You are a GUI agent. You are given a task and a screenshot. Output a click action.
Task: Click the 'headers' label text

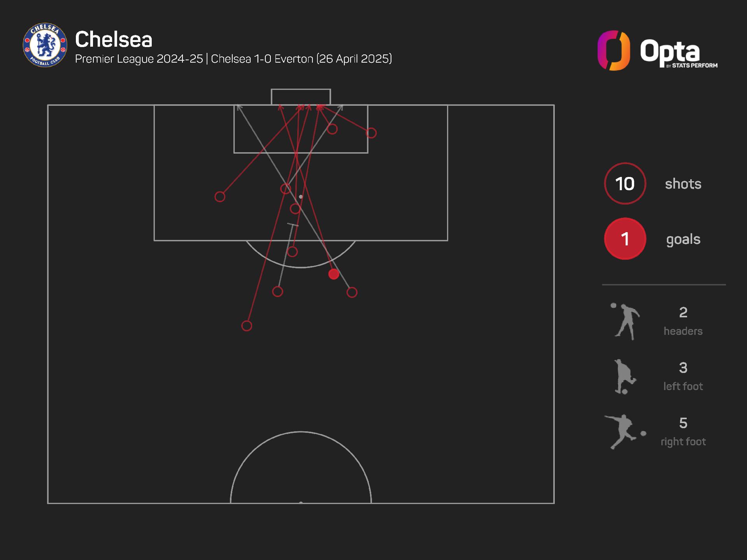point(683,331)
